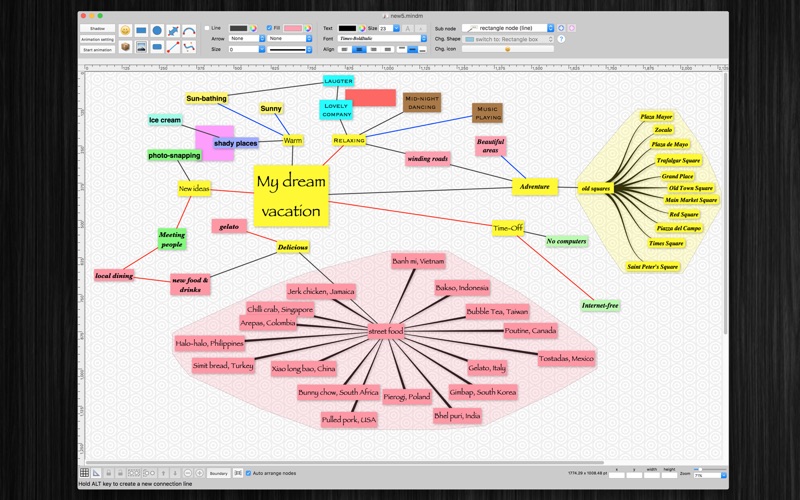The width and height of the screenshot is (800, 500).
Task: Uncheck the Fill checkbox
Action: 269,28
